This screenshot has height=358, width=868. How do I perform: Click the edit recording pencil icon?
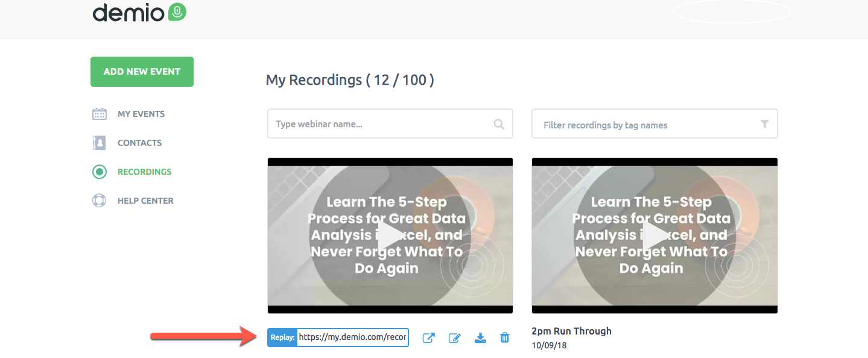(x=455, y=338)
